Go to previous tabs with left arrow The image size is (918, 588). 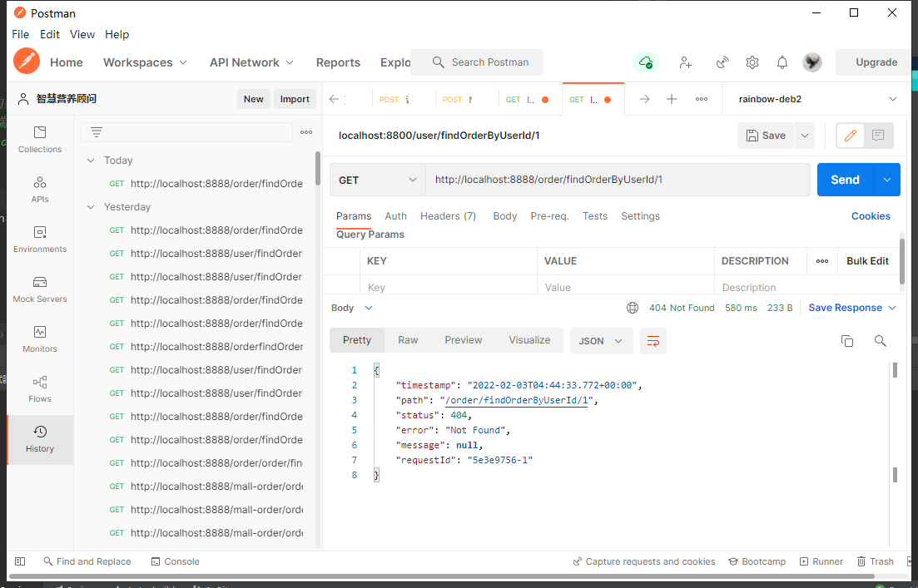pyautogui.click(x=335, y=99)
